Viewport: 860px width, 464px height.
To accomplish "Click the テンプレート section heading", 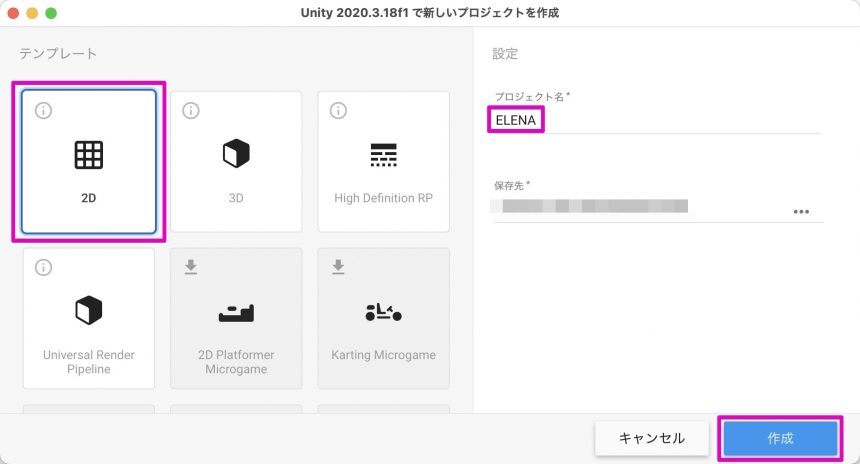I will click(58, 54).
